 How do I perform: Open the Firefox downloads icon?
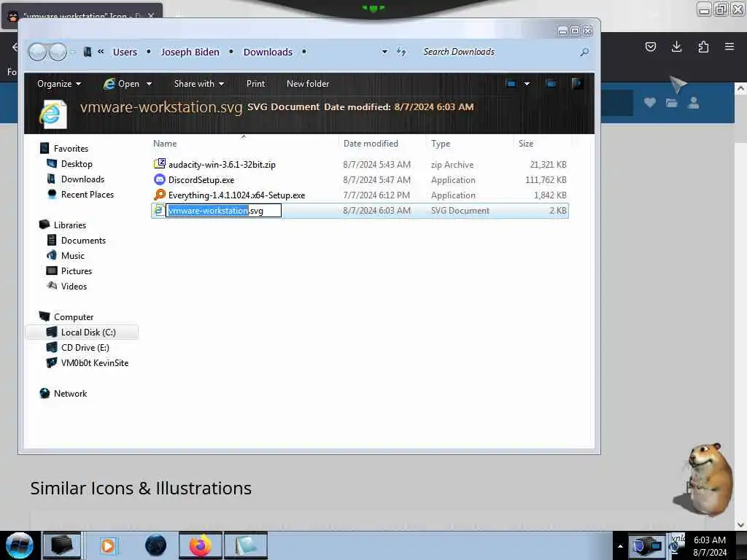coord(676,47)
